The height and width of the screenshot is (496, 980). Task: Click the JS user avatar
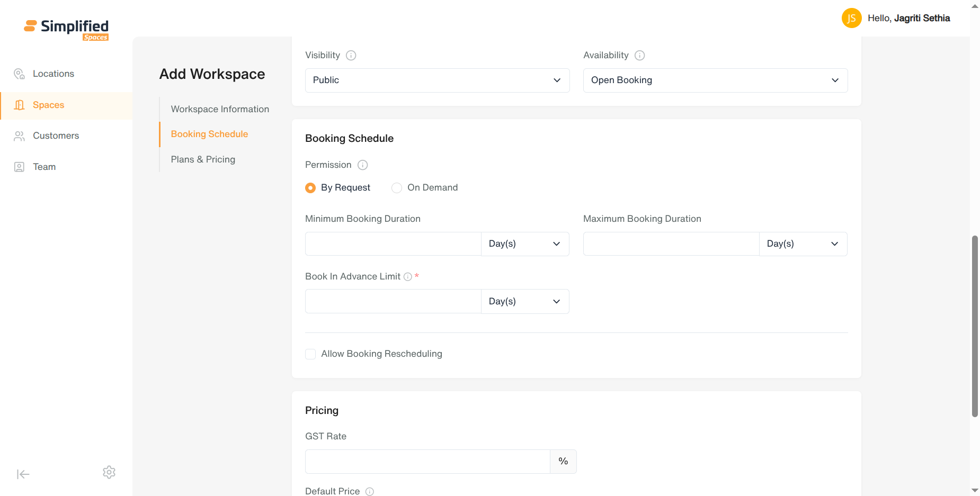coord(851,18)
